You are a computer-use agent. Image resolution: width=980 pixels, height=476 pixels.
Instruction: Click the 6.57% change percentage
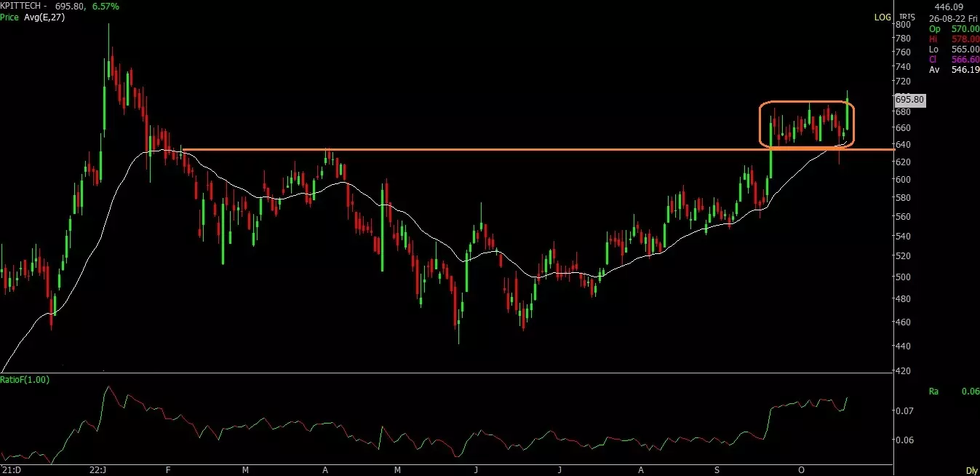pyautogui.click(x=104, y=5)
